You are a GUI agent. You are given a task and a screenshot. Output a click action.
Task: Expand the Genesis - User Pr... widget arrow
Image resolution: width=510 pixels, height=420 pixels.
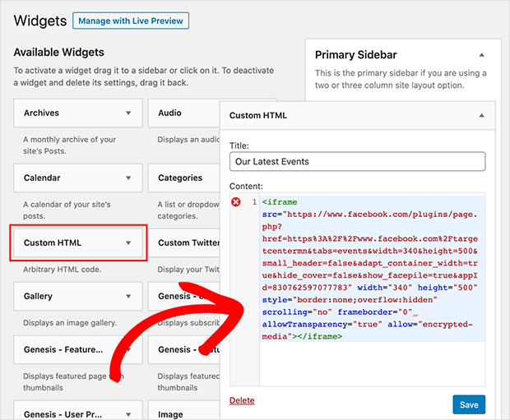pos(128,414)
